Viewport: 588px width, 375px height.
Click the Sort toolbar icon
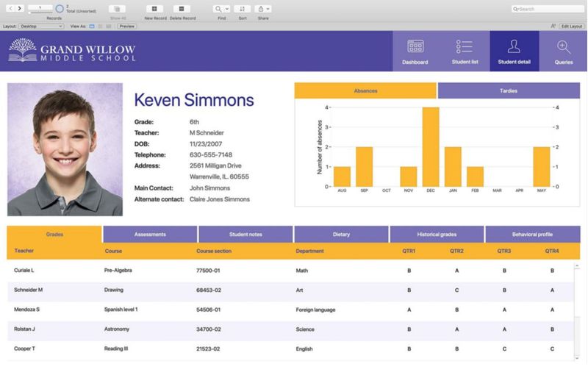point(243,9)
